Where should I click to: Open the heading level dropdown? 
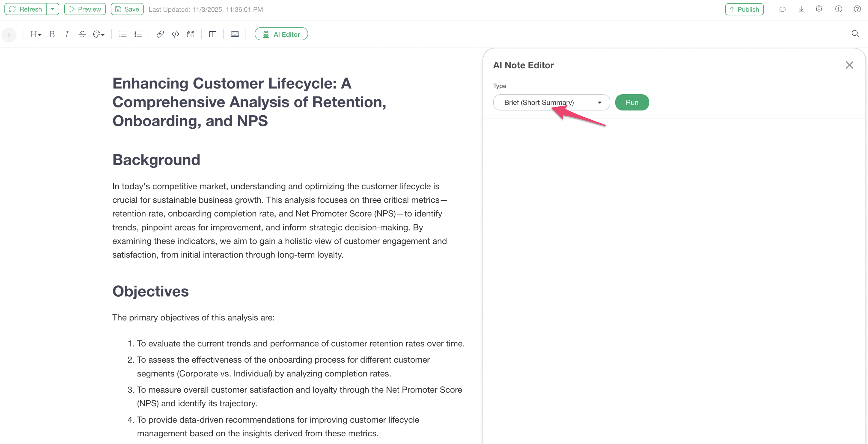coord(36,34)
